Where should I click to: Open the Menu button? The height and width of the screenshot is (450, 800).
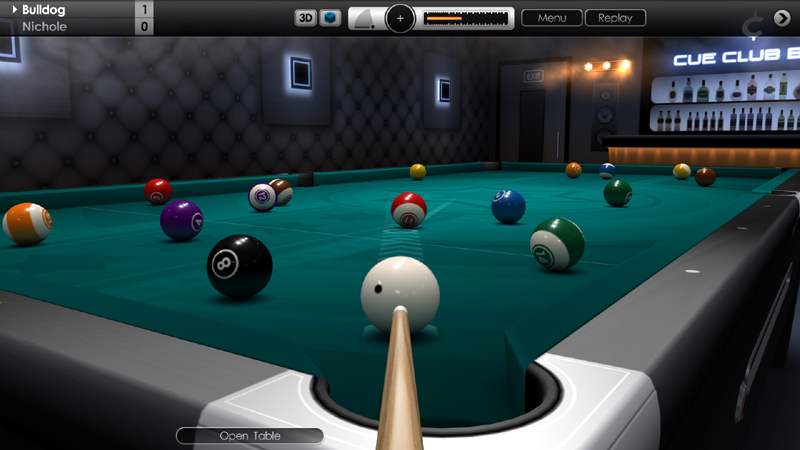click(552, 18)
